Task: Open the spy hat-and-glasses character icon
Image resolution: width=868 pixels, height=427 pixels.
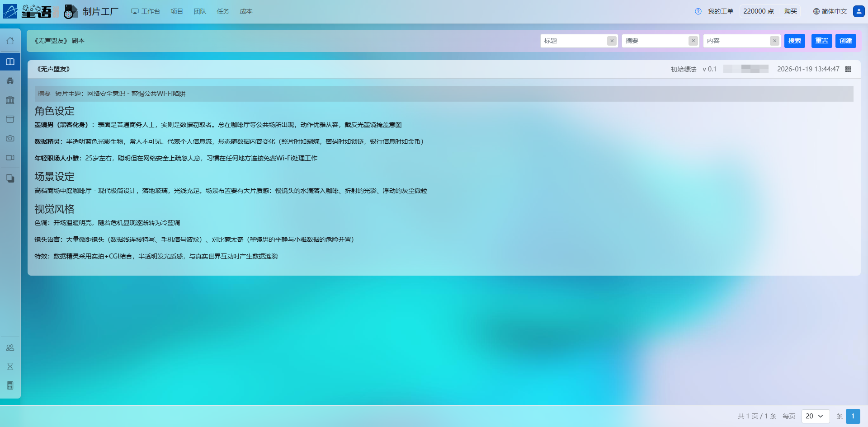Action: tap(10, 81)
